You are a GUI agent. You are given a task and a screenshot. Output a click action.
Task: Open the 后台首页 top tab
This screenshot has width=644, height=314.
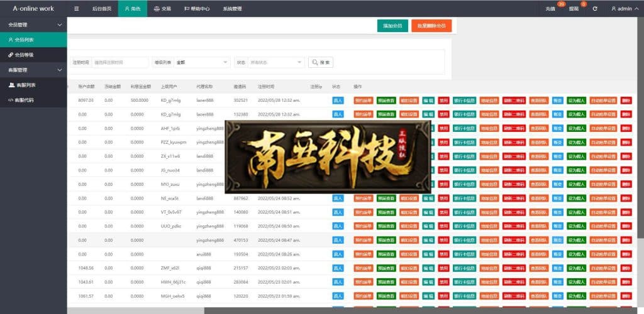[x=102, y=9]
